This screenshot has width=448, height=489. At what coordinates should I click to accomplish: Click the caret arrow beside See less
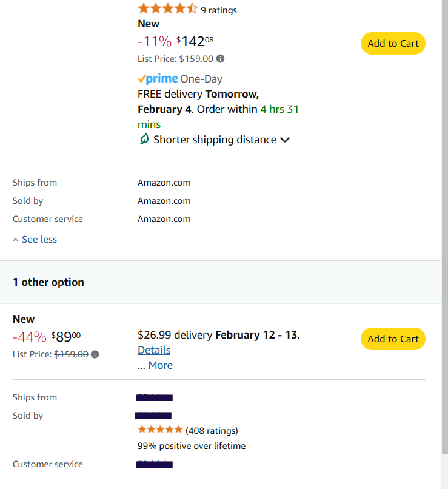coord(15,240)
